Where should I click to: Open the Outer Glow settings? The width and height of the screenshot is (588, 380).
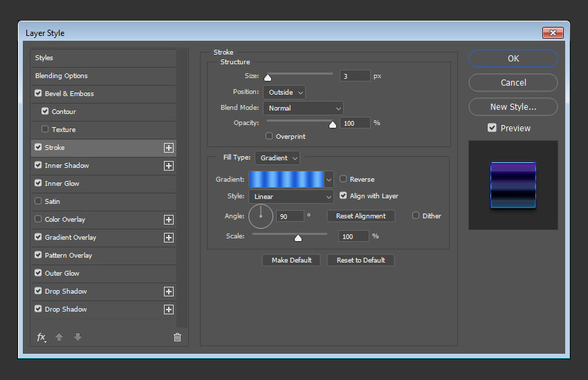pyautogui.click(x=62, y=274)
